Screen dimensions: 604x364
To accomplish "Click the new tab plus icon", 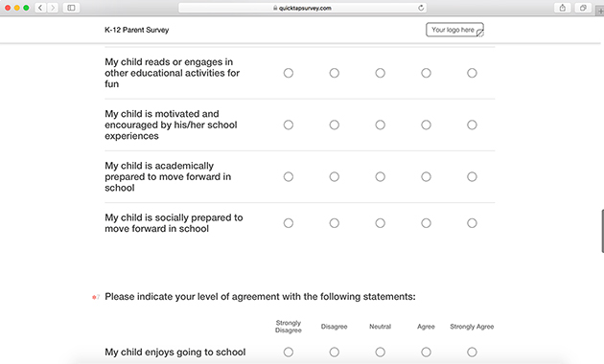I will [600, 11].
